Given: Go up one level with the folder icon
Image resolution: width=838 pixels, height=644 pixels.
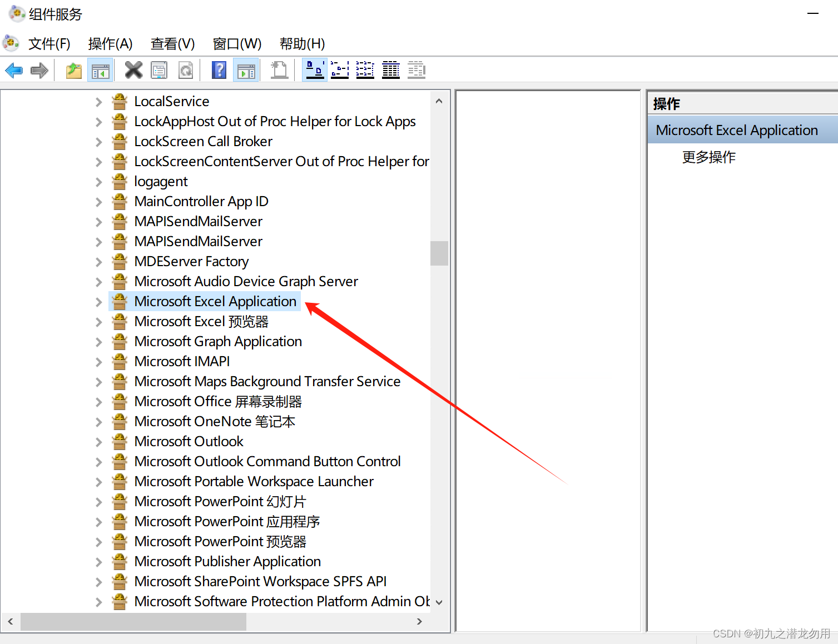Looking at the screenshot, I should [74, 71].
